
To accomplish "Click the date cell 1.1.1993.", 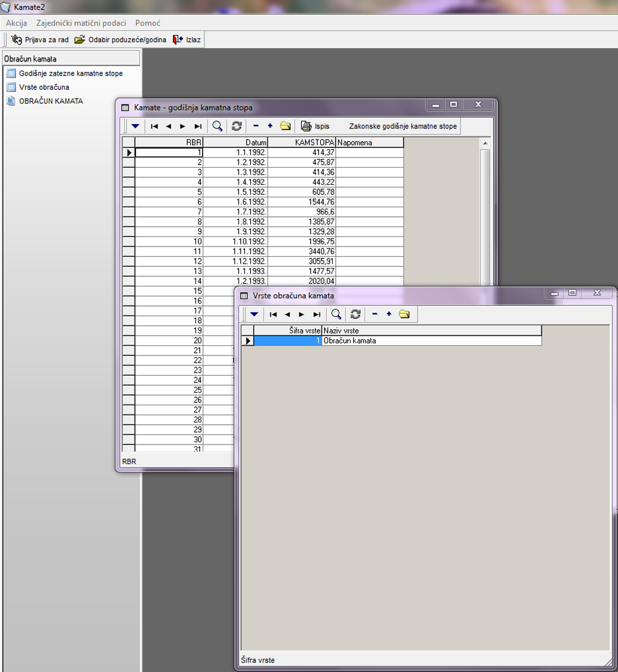I will [x=235, y=272].
